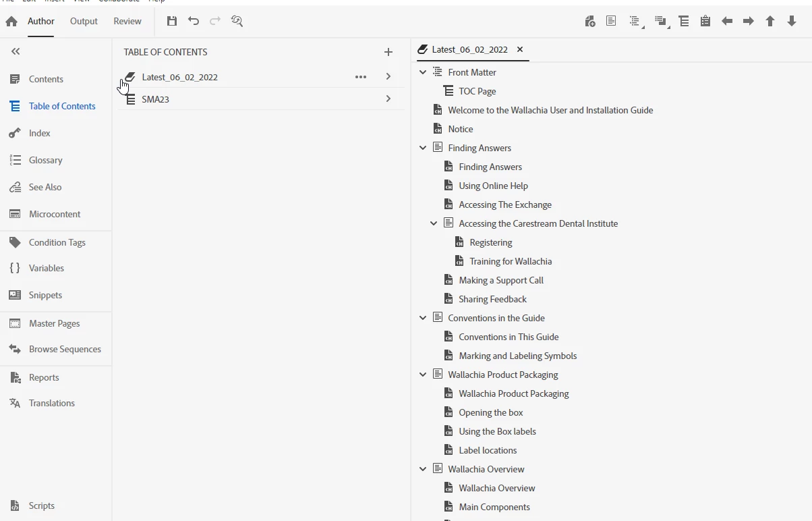Add a new table of contents with the plus icon

388,52
